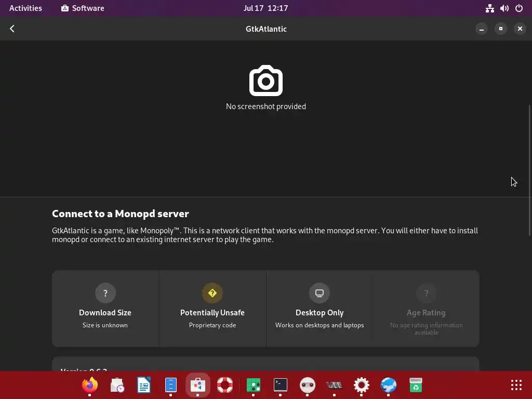This screenshot has width=532, height=399.
Task: Open the network status indicator
Action: (x=489, y=8)
